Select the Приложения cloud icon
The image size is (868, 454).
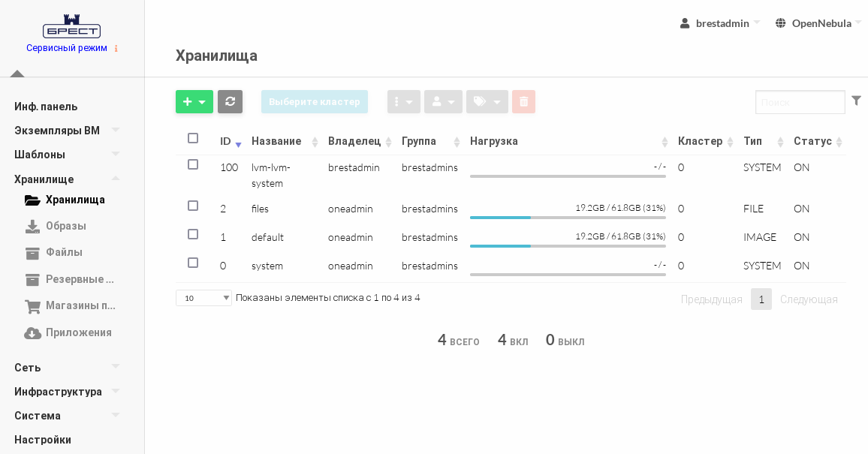point(33,332)
